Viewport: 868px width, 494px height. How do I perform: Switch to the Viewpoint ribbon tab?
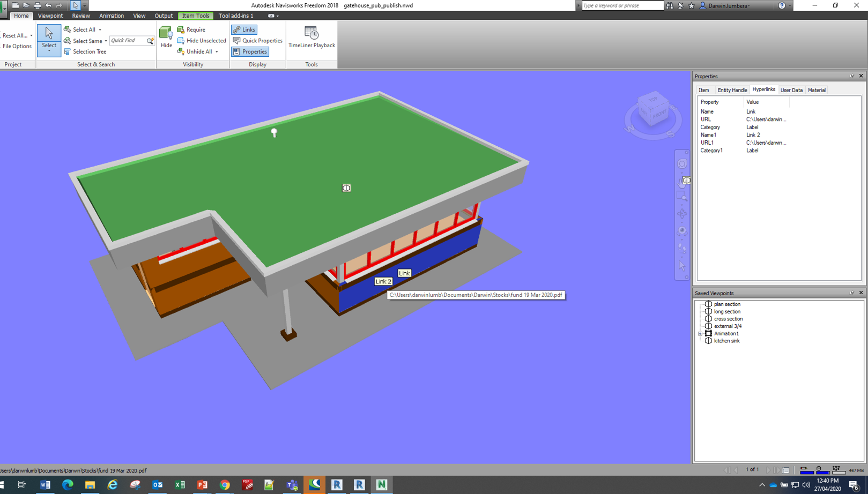coord(50,16)
